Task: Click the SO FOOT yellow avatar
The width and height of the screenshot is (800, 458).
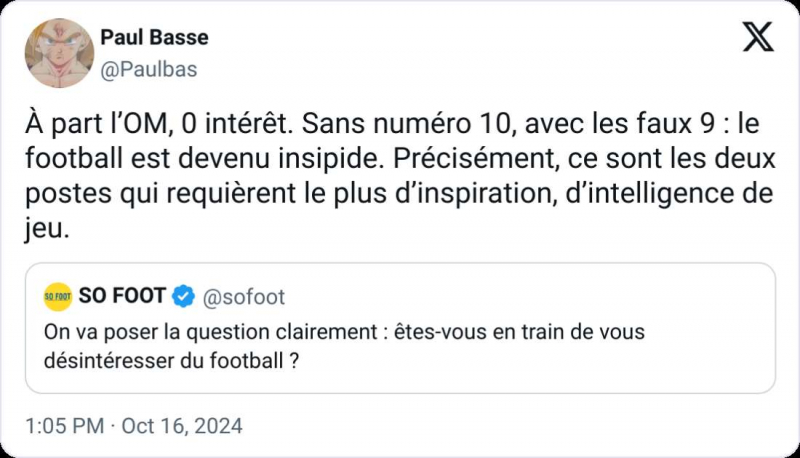Action: coord(58,297)
